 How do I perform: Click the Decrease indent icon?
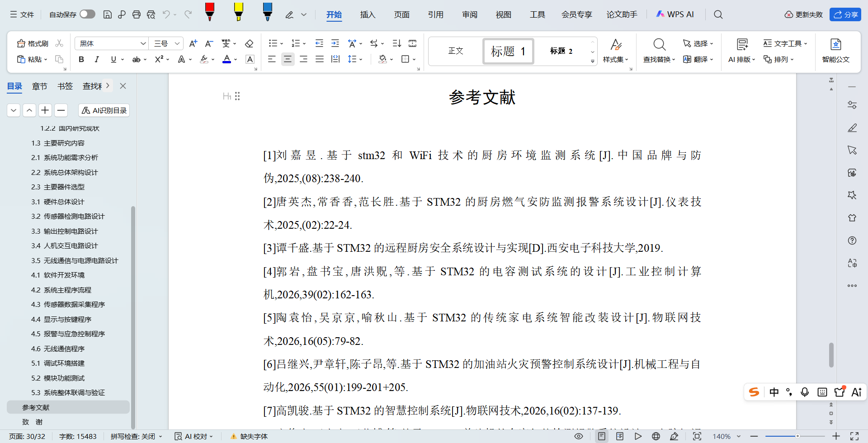tap(319, 43)
